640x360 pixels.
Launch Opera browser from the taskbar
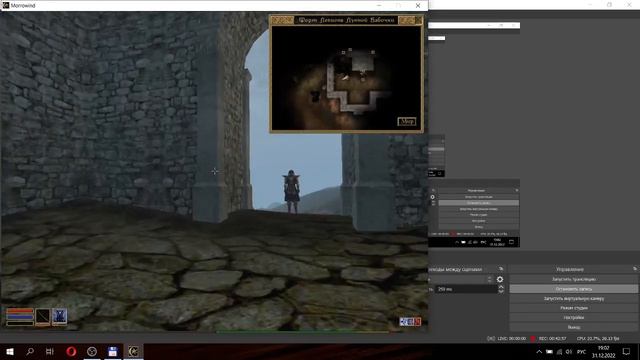tap(71, 351)
